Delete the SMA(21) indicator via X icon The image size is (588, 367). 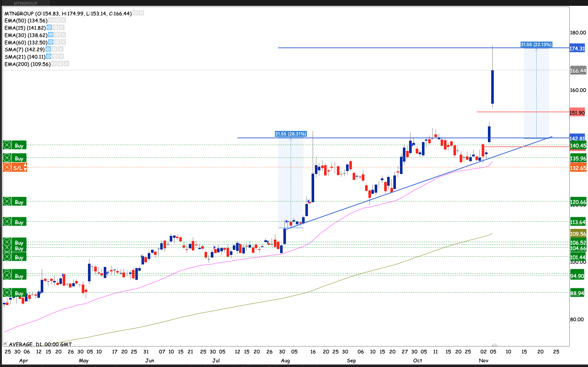pyautogui.click(x=61, y=56)
